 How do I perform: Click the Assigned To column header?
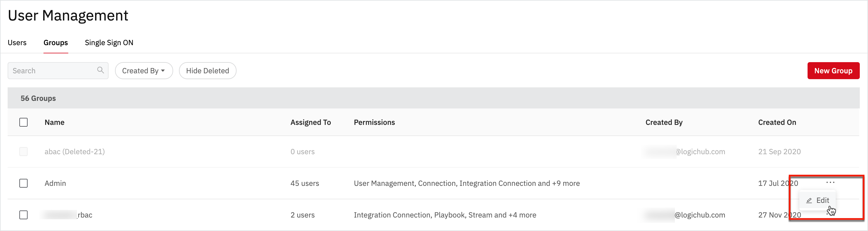point(310,123)
